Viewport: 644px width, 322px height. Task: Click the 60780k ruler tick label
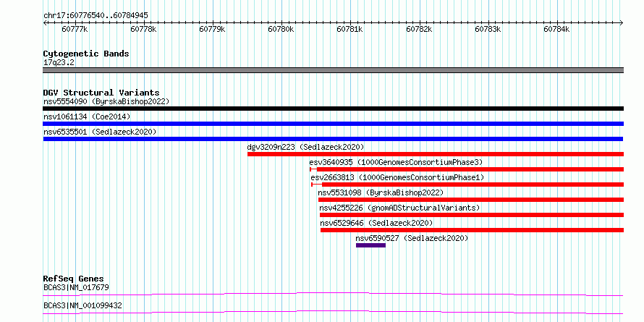pos(281,30)
